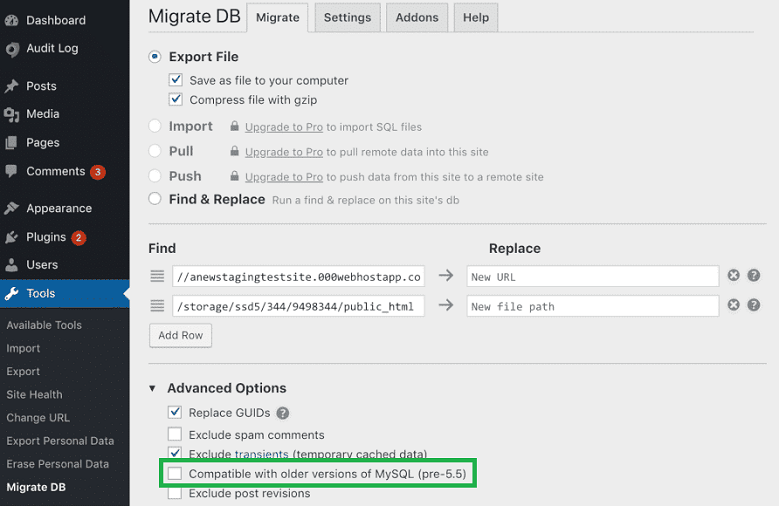779x506 pixels.
Task: Open Erase Personal Data
Action: coord(58,464)
